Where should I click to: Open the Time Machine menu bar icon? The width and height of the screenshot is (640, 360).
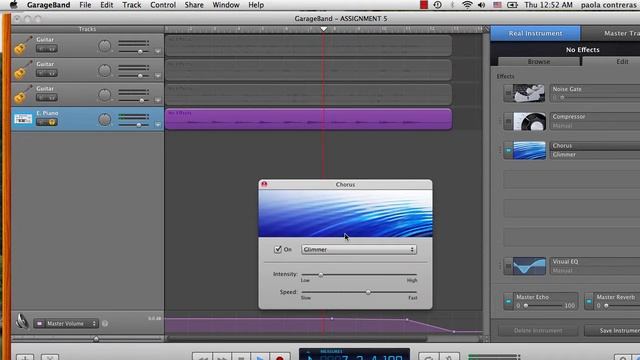click(x=438, y=5)
